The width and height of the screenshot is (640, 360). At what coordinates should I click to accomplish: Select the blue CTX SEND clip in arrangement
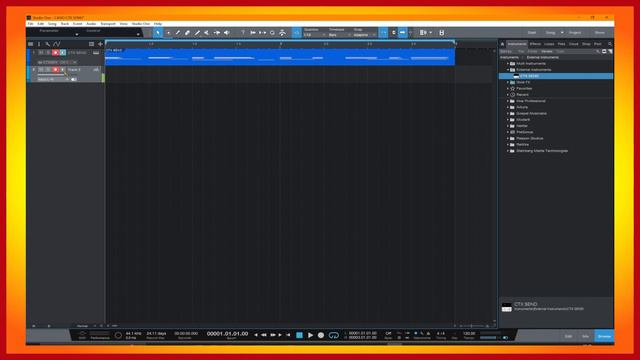pyautogui.click(x=280, y=57)
